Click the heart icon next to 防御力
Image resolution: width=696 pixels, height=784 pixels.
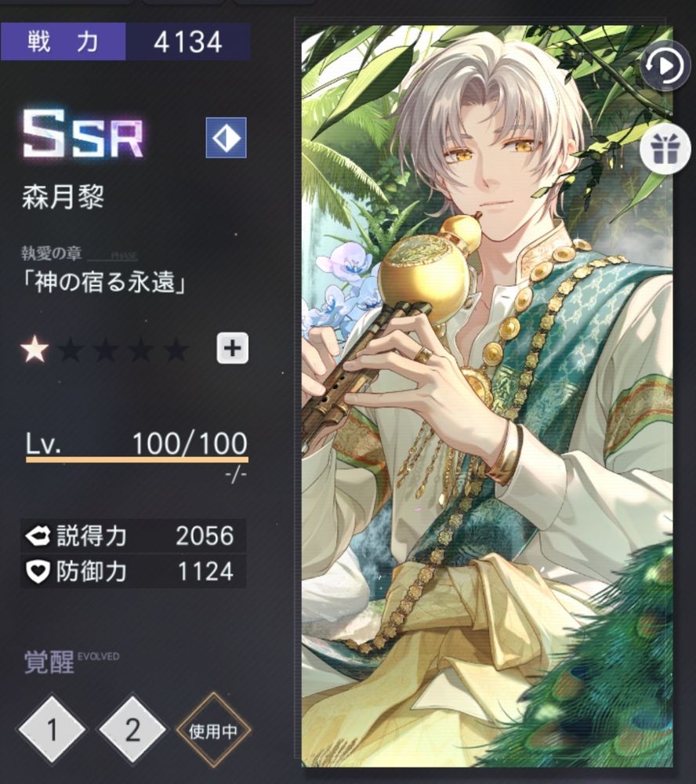(38, 572)
